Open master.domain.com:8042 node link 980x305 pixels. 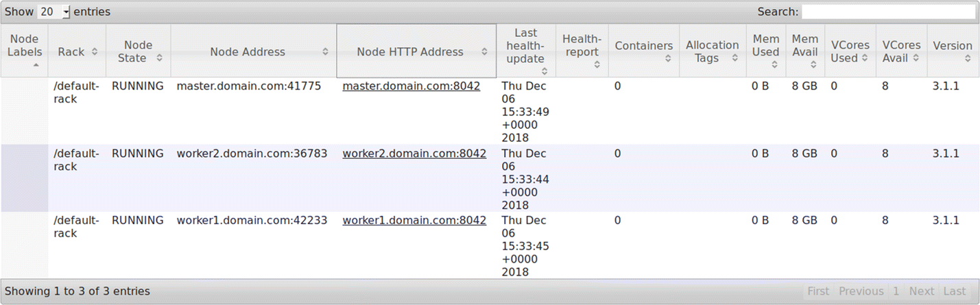tap(411, 86)
